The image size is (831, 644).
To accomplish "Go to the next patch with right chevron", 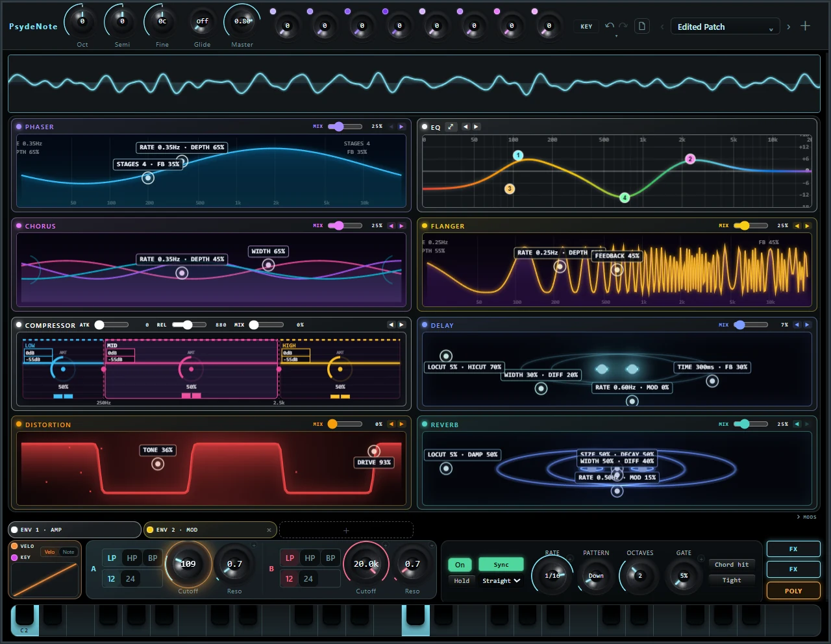I will point(789,27).
